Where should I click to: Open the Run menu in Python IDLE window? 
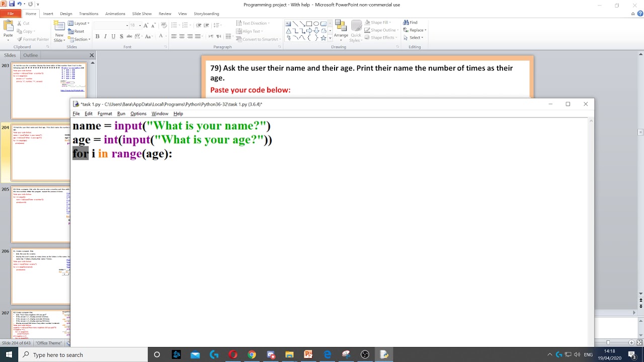tap(121, 114)
